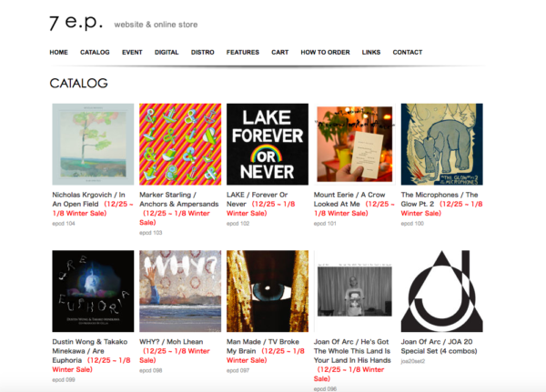This screenshot has height=392, width=546.
Task: Open The Glow Pt. 2 elephant cover
Action: [x=442, y=144]
